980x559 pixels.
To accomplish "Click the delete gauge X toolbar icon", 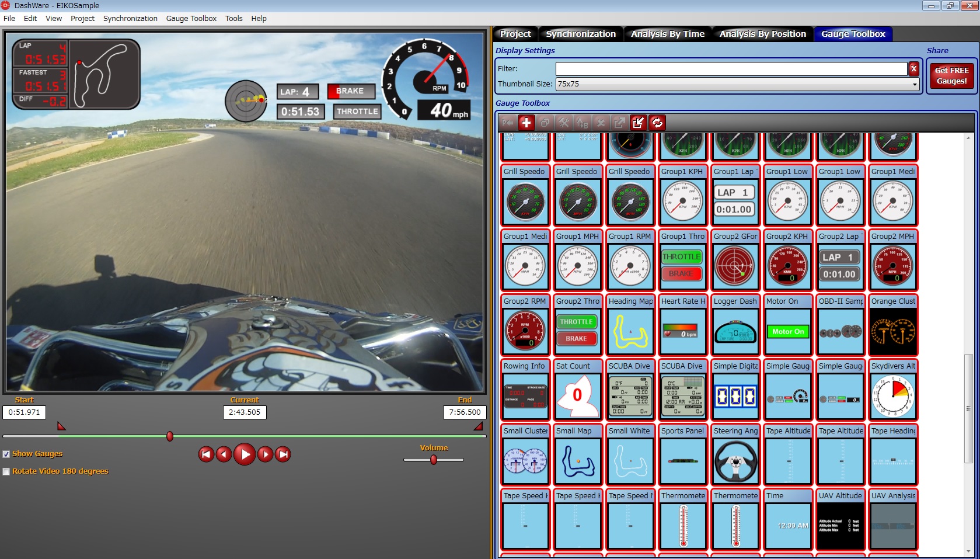I will click(601, 123).
